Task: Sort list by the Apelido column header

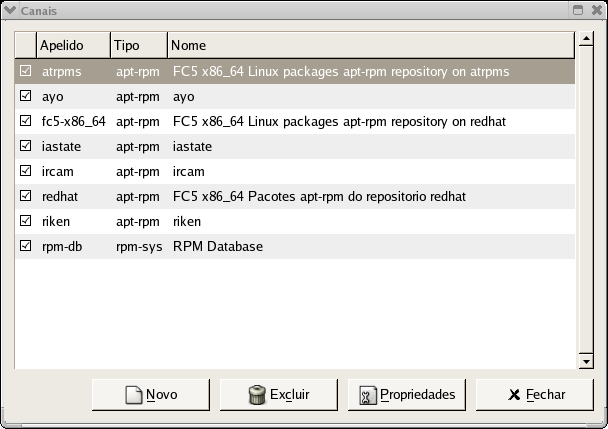Action: (x=72, y=46)
